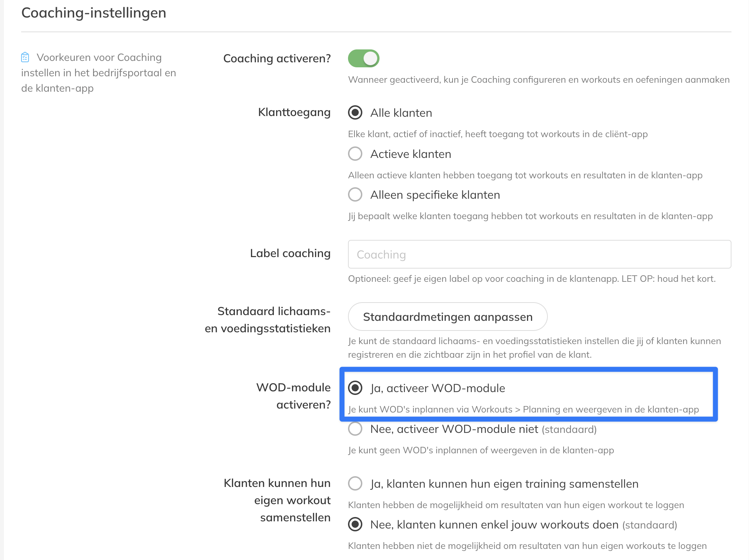Open Standaardmetingen aanpassen
The image size is (749, 560).
(448, 317)
